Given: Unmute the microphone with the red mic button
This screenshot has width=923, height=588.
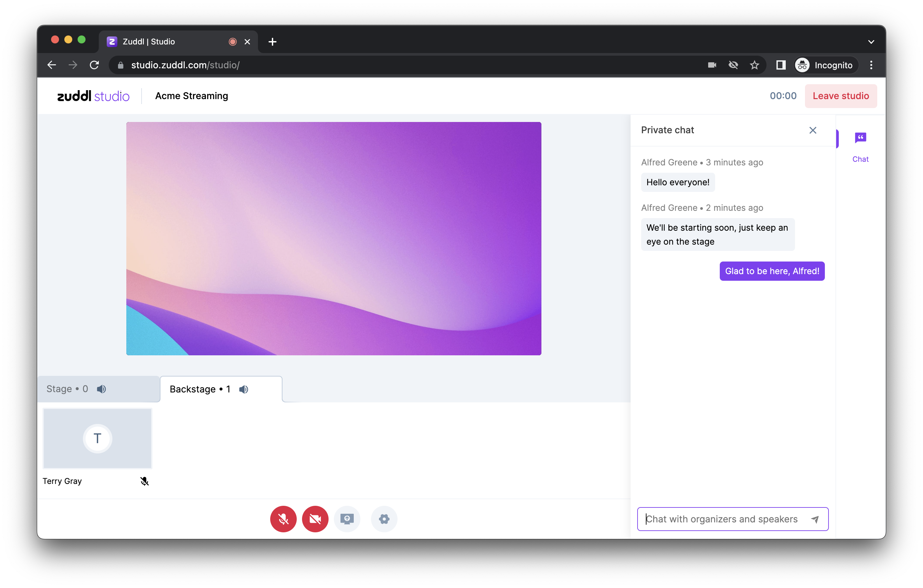Looking at the screenshot, I should [283, 519].
